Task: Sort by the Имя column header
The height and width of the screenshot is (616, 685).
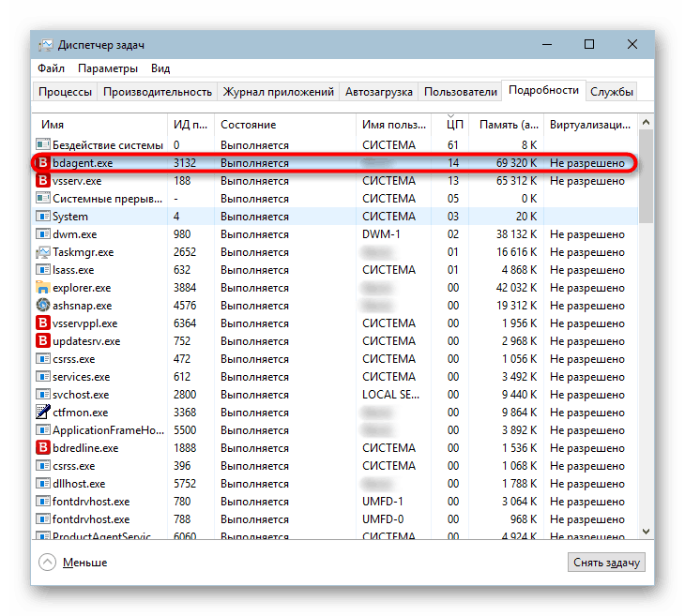Action: [x=99, y=125]
